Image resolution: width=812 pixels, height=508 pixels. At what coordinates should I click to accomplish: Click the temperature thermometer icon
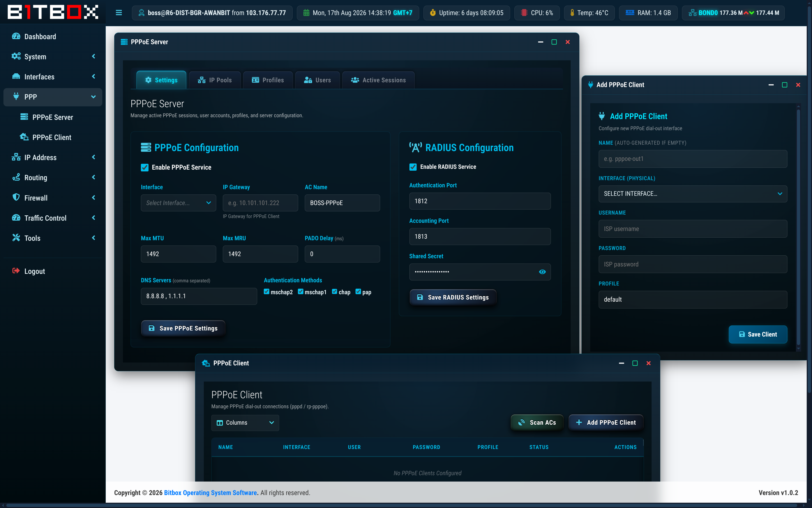(572, 13)
